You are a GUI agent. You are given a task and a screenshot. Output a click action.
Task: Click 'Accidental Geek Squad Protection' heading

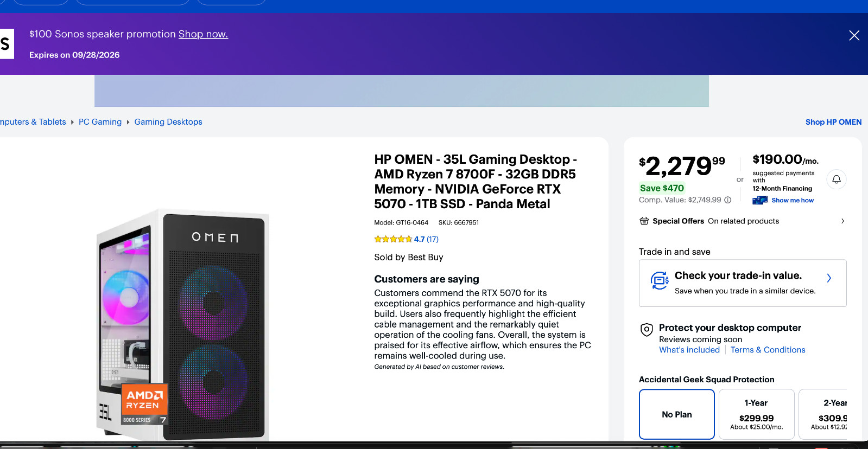click(x=707, y=380)
